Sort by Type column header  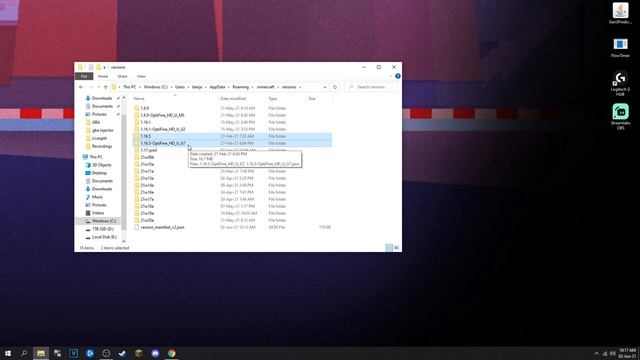273,99
